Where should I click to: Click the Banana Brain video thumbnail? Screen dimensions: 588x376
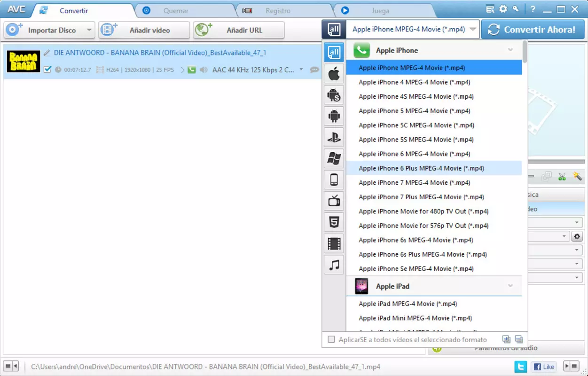pos(24,61)
